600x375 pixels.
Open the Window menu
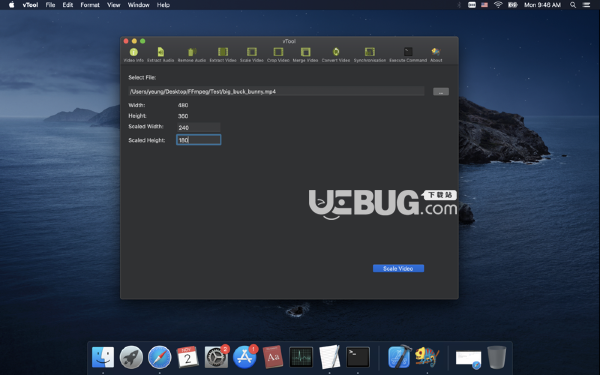tap(139, 5)
